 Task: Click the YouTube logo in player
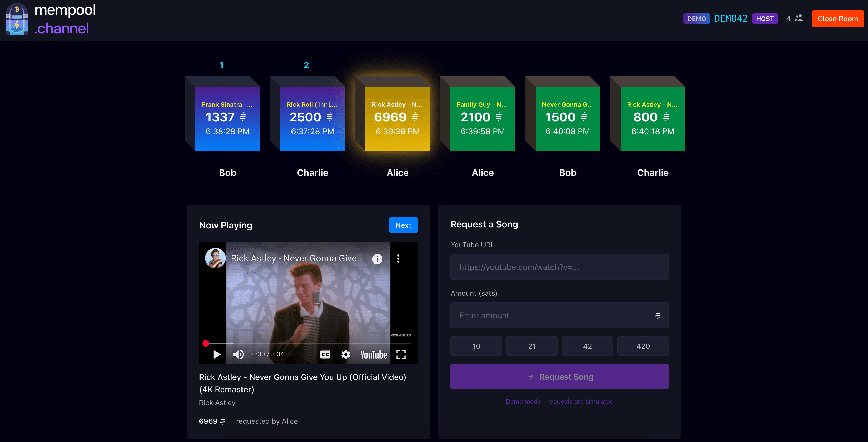(373, 354)
